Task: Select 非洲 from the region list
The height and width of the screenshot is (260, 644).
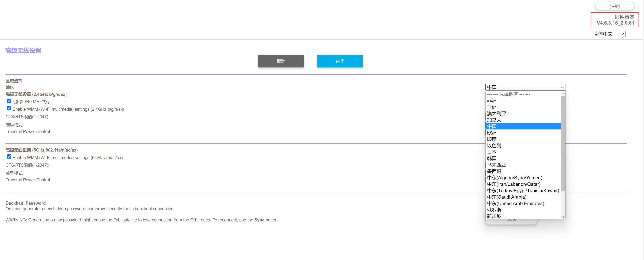Action: 492,101
